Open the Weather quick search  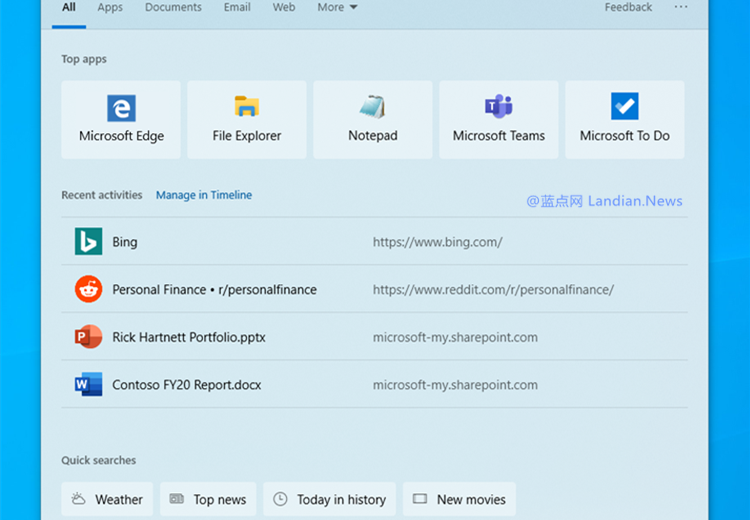107,499
